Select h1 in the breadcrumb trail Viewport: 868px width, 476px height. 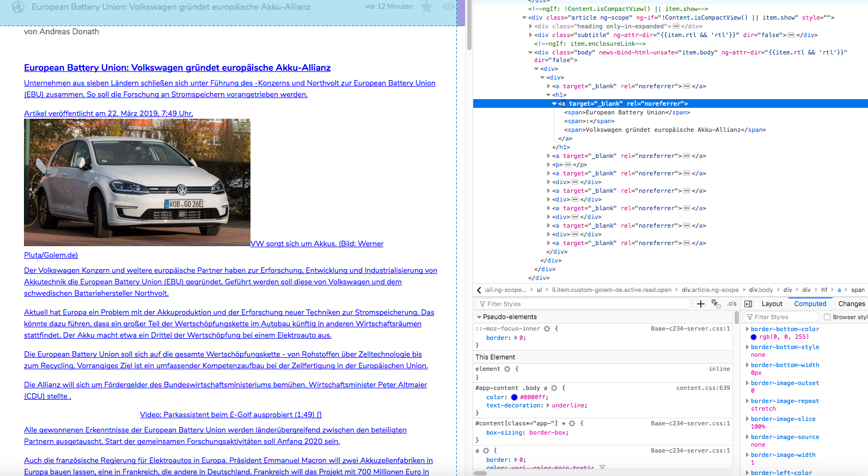tap(824, 290)
